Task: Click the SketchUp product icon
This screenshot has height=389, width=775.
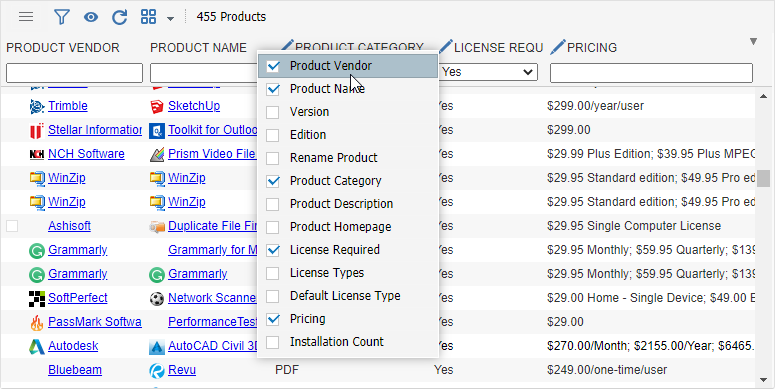Action: (157, 106)
